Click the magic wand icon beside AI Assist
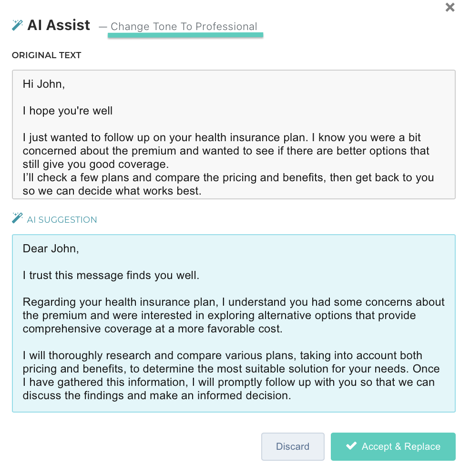470x476 pixels. tap(18, 25)
